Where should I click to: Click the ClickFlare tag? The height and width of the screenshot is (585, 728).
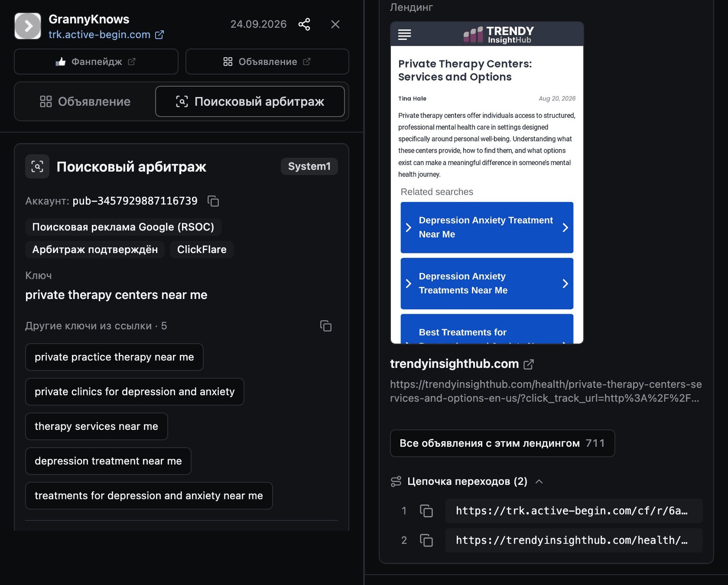(202, 249)
